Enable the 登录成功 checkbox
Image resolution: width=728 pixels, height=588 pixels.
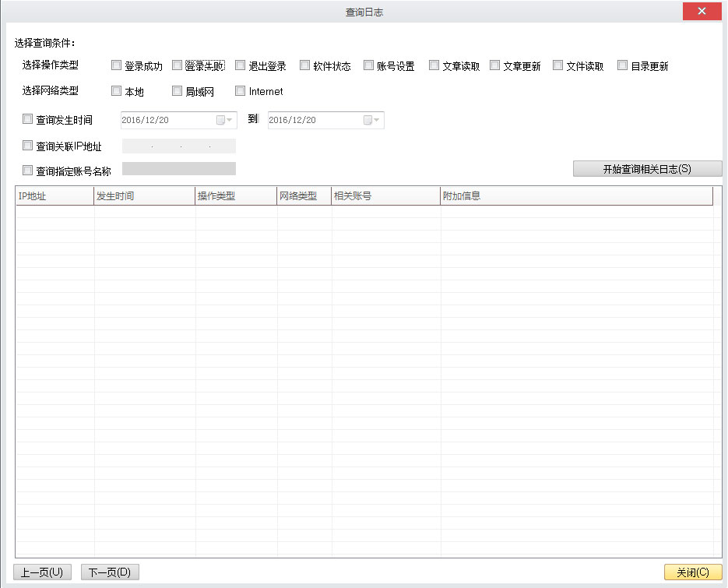tap(117, 66)
